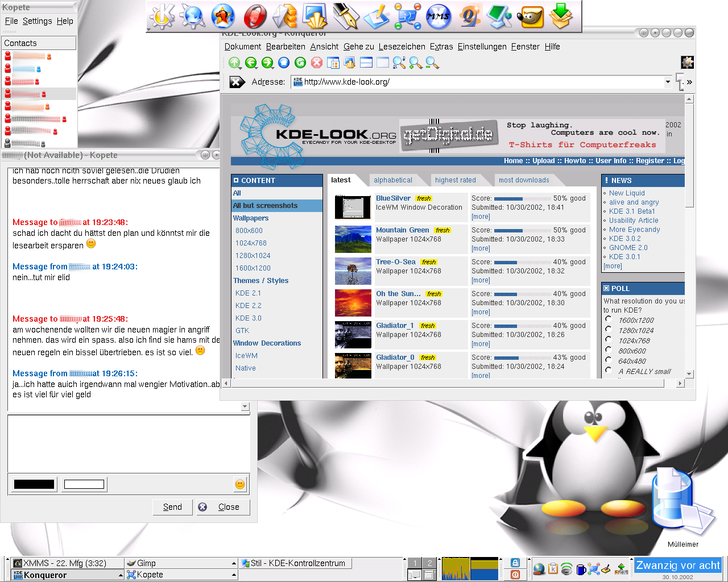Stop loading with the red Stop icon
Screen dimensions: 728x582
317,63
